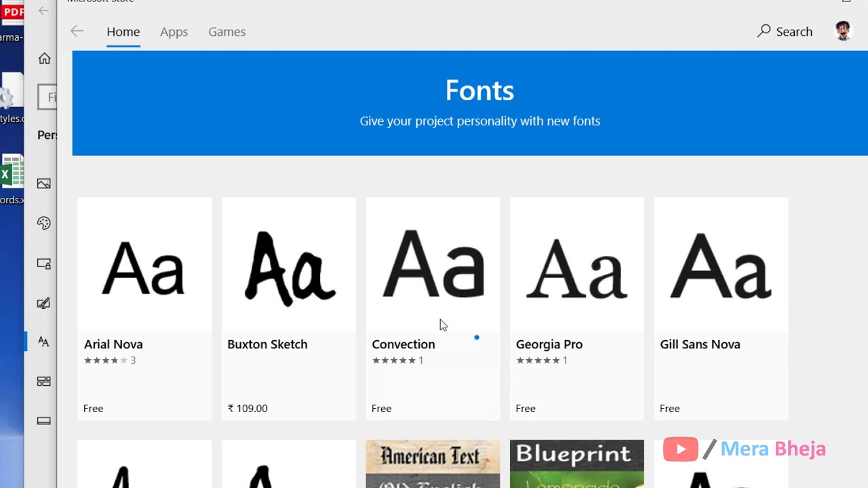
Task: Click the Free label under Arial Nova
Action: 94,409
